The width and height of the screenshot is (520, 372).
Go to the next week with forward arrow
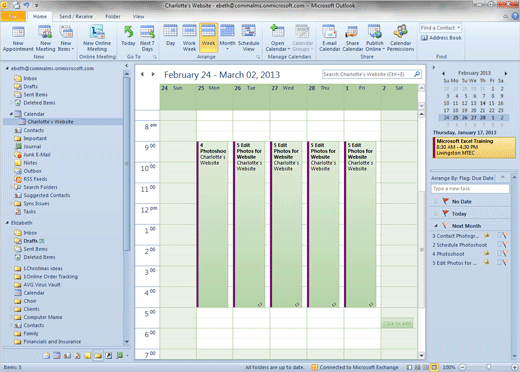pos(153,74)
